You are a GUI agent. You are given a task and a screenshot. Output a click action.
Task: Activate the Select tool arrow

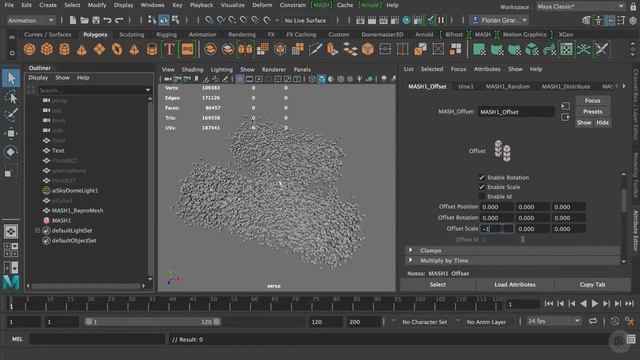pyautogui.click(x=11, y=78)
